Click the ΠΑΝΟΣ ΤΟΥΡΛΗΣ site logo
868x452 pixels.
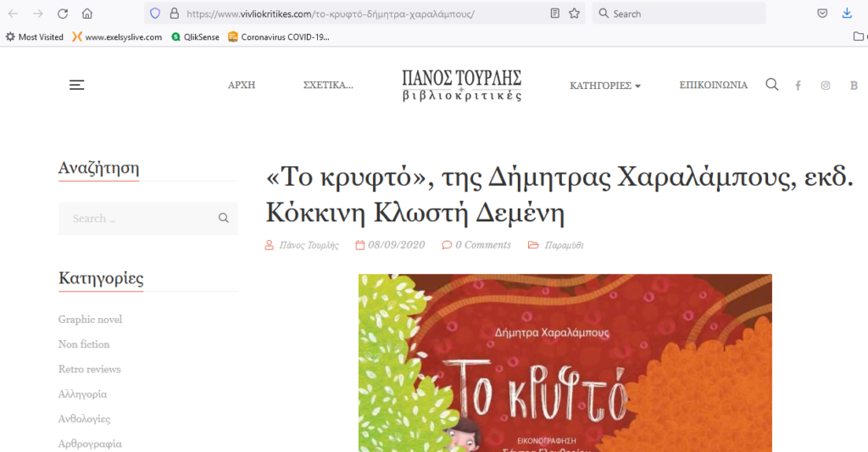[x=462, y=85]
